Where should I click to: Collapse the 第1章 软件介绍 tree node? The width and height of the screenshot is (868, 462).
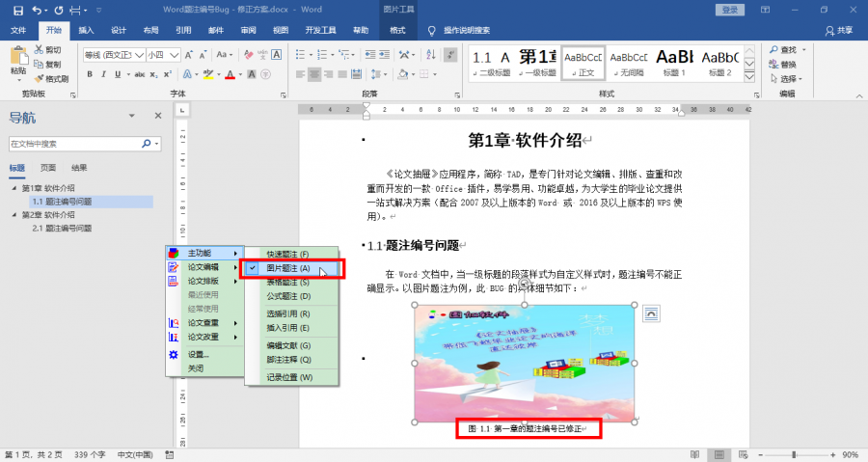(14, 188)
